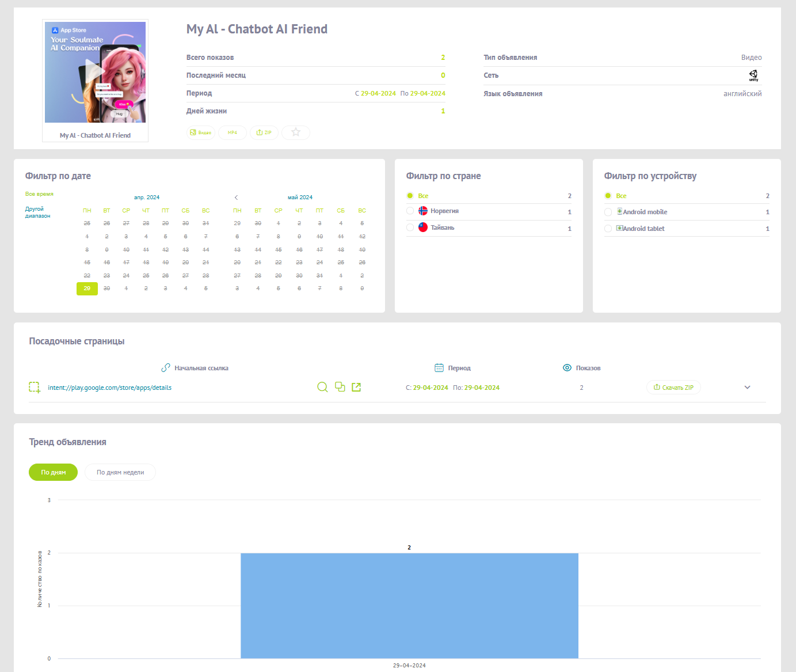Viewport: 796px width, 672px height.
Task: Click the Unity network logo icon
Action: 753,75
